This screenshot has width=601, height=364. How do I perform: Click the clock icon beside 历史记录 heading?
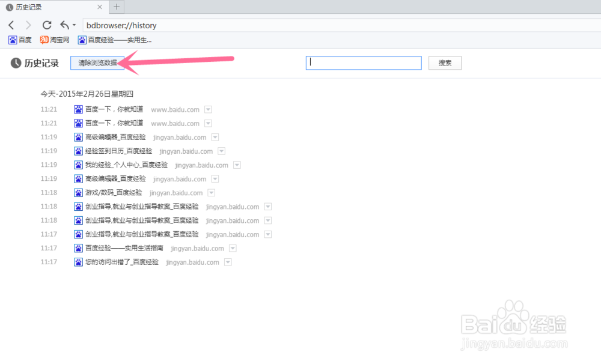[16, 63]
